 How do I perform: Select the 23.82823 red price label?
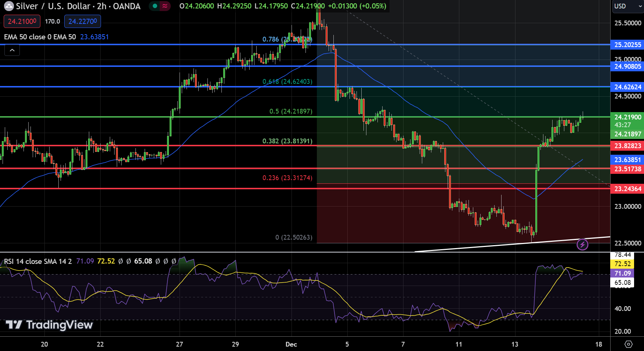627,146
